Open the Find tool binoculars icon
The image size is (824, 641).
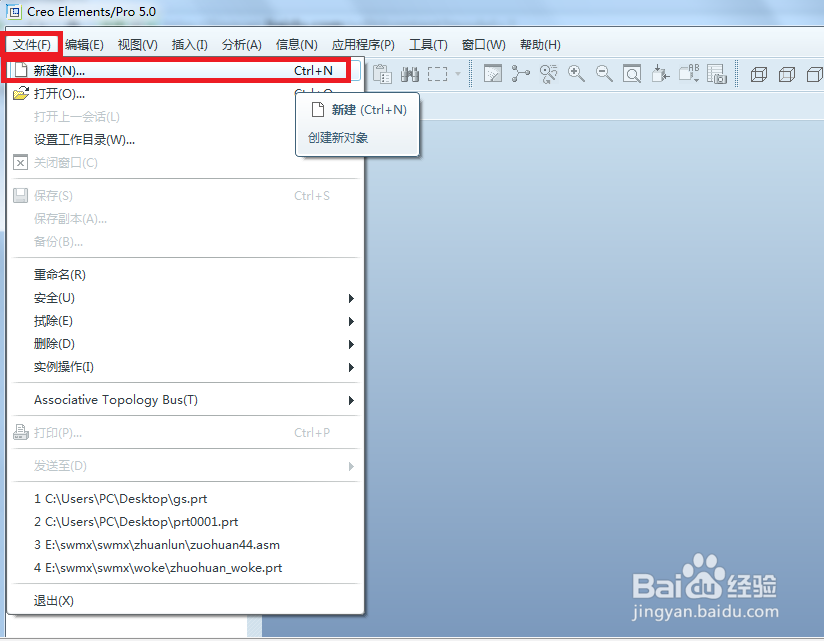pyautogui.click(x=410, y=74)
